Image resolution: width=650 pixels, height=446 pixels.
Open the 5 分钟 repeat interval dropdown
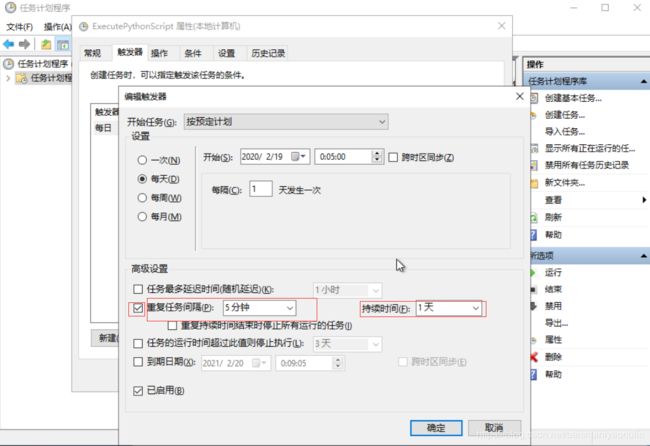(x=260, y=308)
